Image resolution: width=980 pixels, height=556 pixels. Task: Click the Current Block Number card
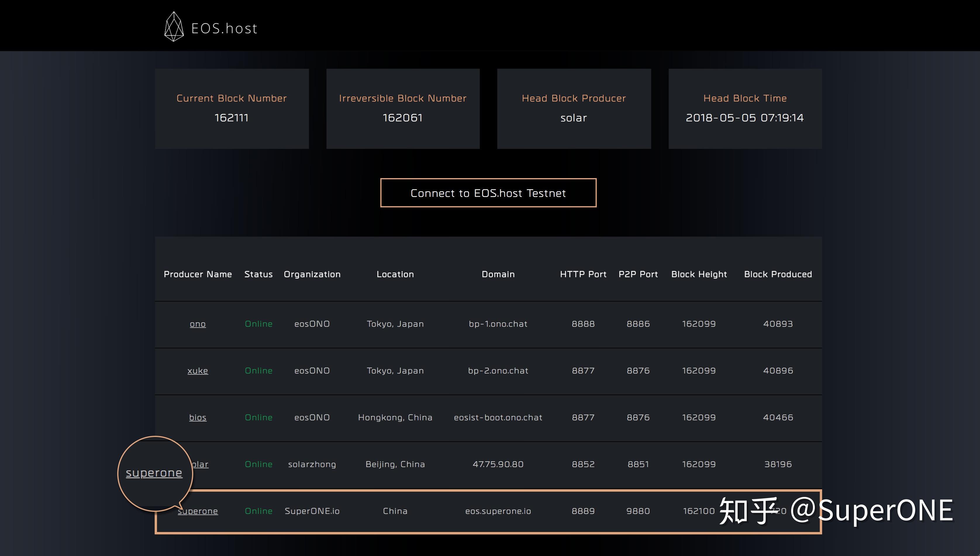pos(232,109)
